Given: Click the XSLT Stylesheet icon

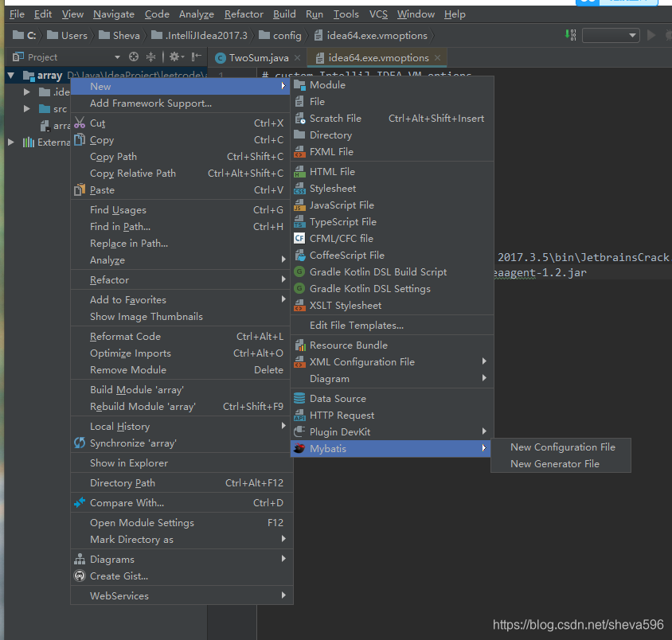Looking at the screenshot, I should [299, 306].
